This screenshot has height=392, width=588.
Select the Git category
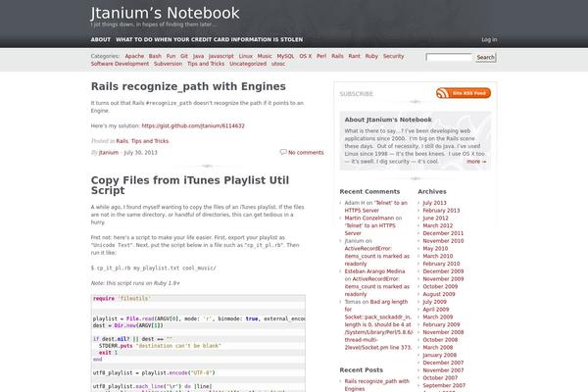(184, 56)
